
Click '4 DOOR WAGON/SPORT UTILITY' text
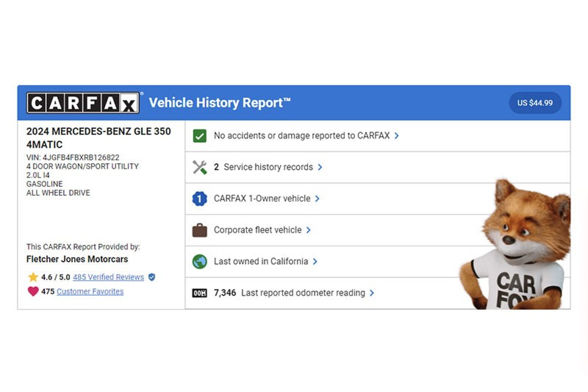pos(82,166)
